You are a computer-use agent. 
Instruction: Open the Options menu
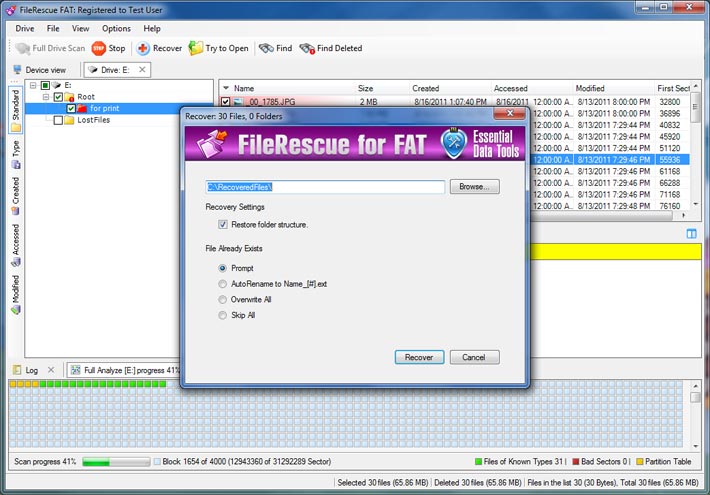(116, 29)
